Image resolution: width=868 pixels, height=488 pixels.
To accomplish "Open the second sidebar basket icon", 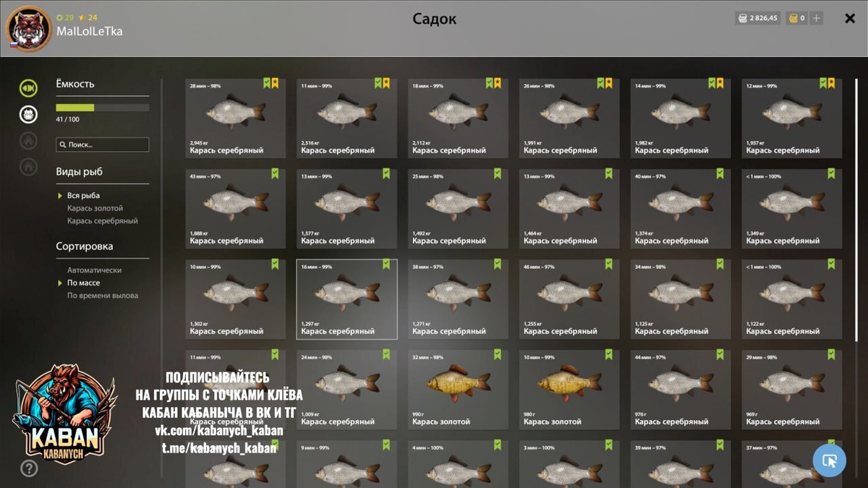I will click(28, 114).
